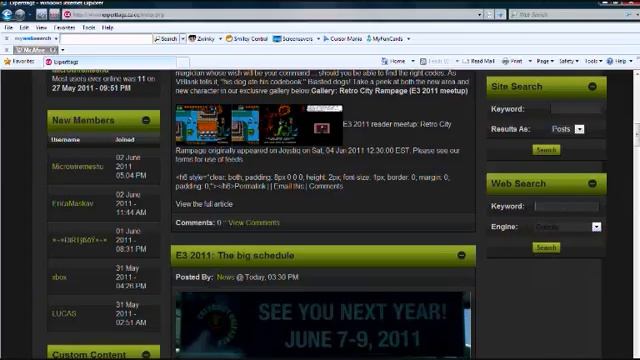
Task: Open the Engine dropdown in Web Search
Action: pyautogui.click(x=596, y=227)
